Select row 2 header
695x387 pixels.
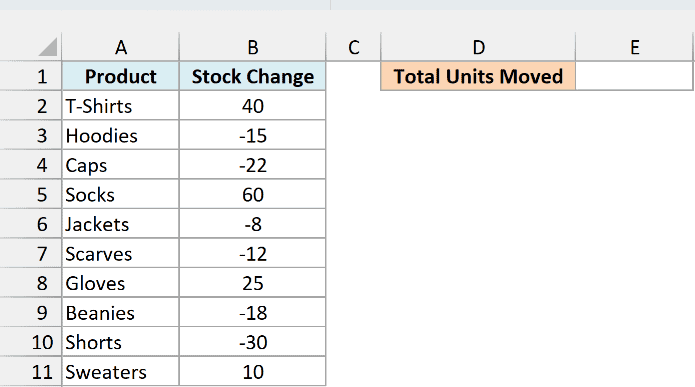[31, 106]
